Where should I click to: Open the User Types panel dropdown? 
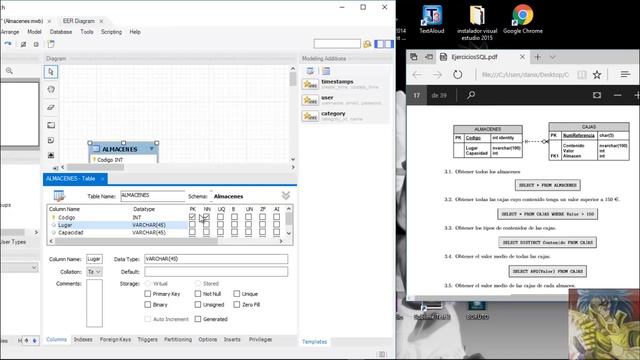pyautogui.click(x=34, y=267)
